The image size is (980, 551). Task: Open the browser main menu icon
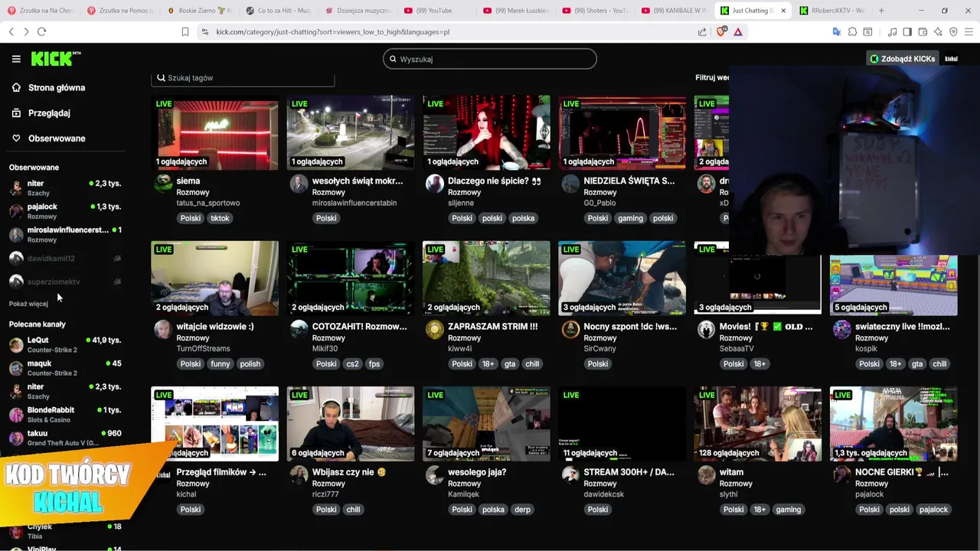coord(969,31)
